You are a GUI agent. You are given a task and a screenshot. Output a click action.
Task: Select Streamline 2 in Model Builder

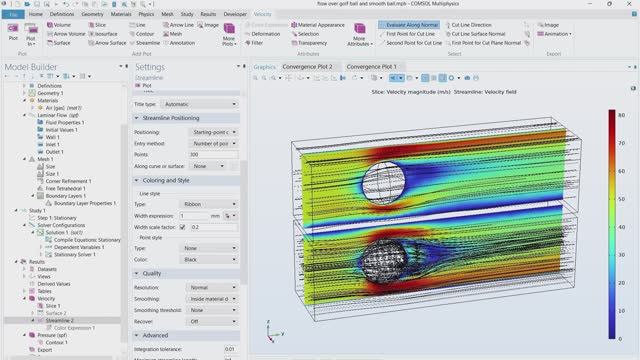coord(59,321)
